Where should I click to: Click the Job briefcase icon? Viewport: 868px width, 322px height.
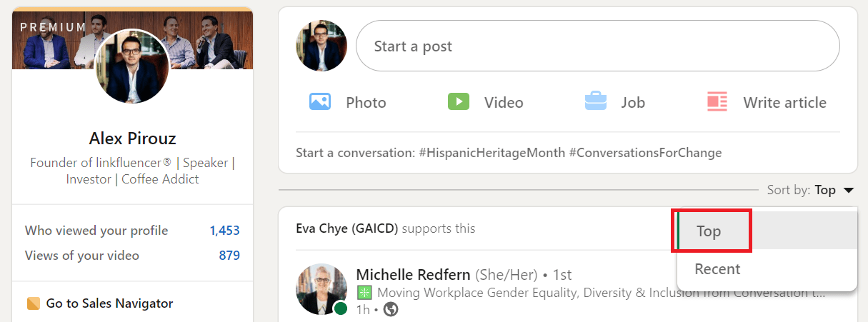(596, 101)
